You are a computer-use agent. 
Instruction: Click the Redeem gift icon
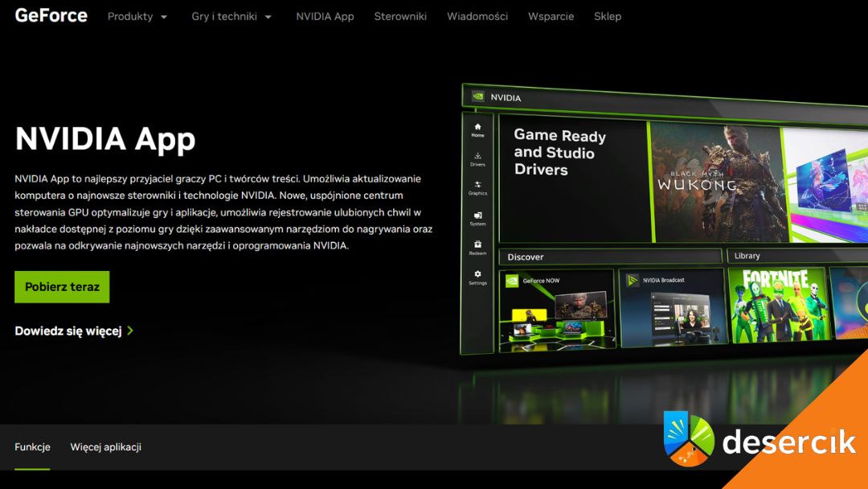477,244
